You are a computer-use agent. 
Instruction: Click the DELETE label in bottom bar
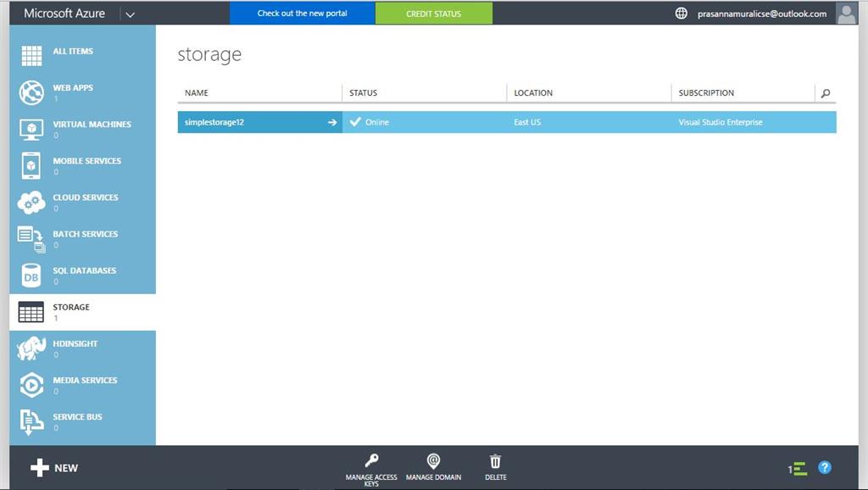coord(495,477)
